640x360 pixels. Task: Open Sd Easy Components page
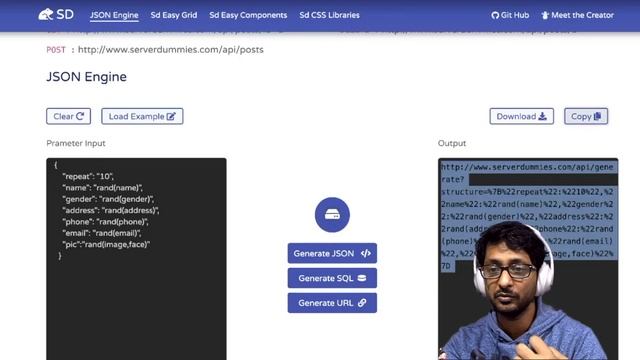pyautogui.click(x=248, y=15)
